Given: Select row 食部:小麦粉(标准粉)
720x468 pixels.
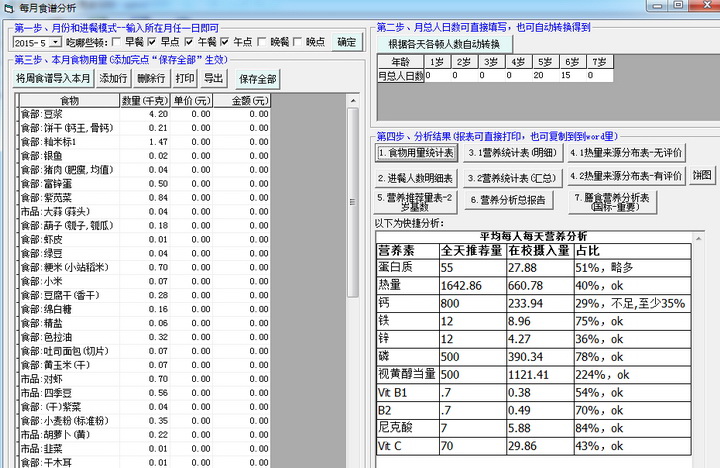Looking at the screenshot, I should click(x=145, y=421).
